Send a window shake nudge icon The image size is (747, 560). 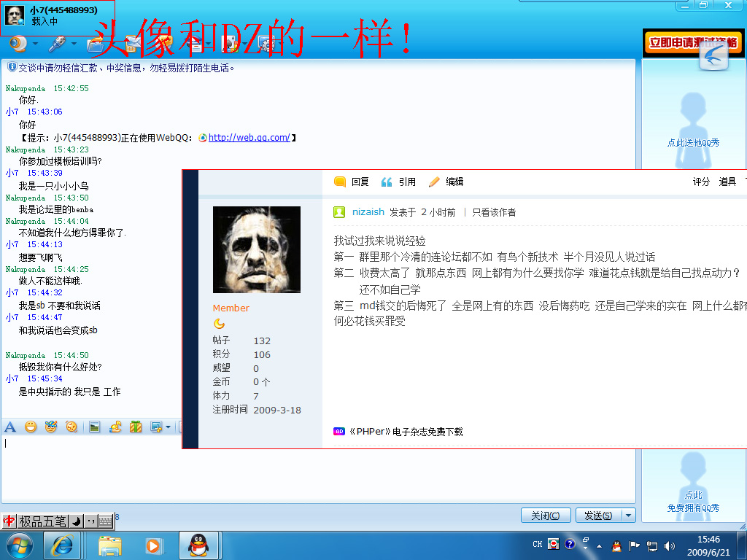[x=71, y=427]
